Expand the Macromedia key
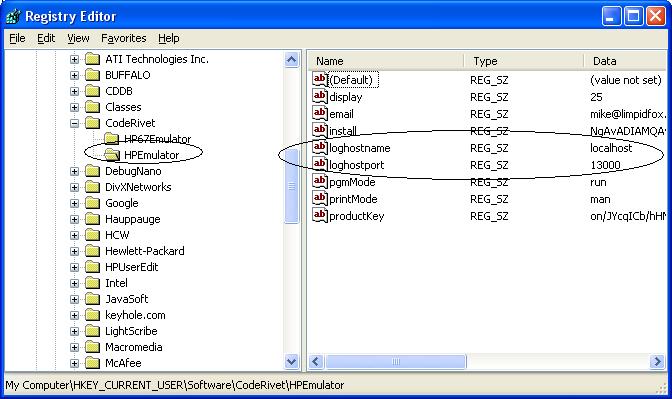Screen dimensions: 672x399 (x=75, y=347)
